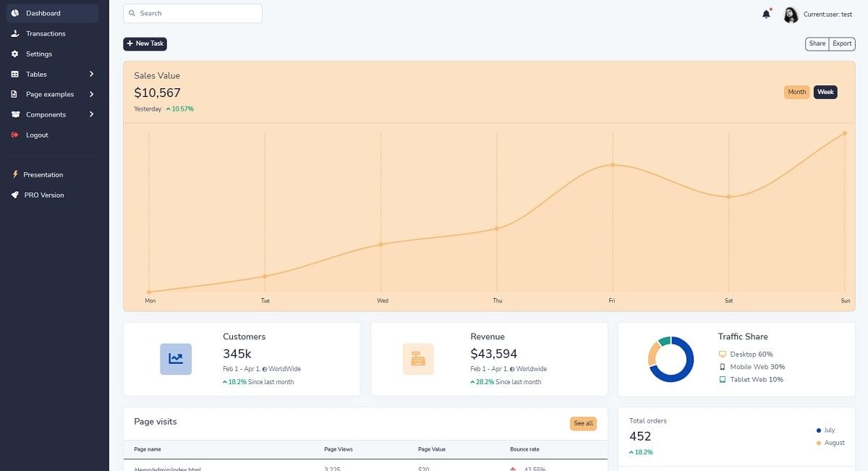Open Settings via gear icon
The width and height of the screenshot is (868, 471).
(15, 54)
